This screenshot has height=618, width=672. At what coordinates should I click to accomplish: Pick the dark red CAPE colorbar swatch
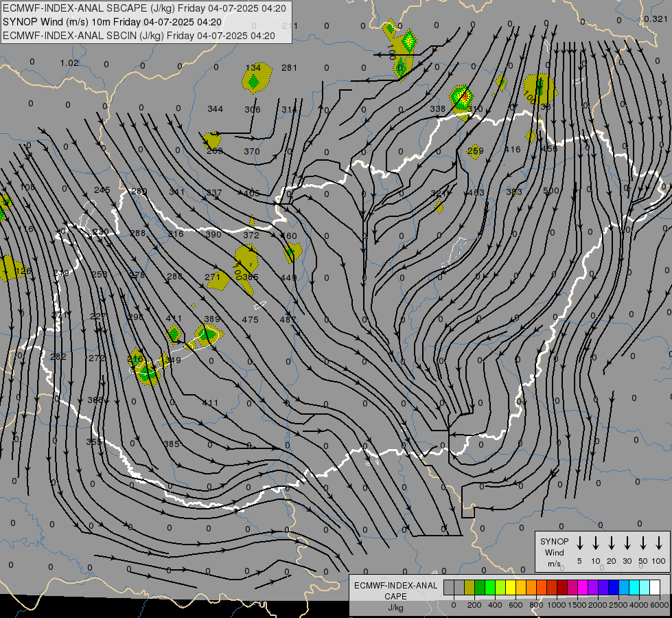click(562, 588)
